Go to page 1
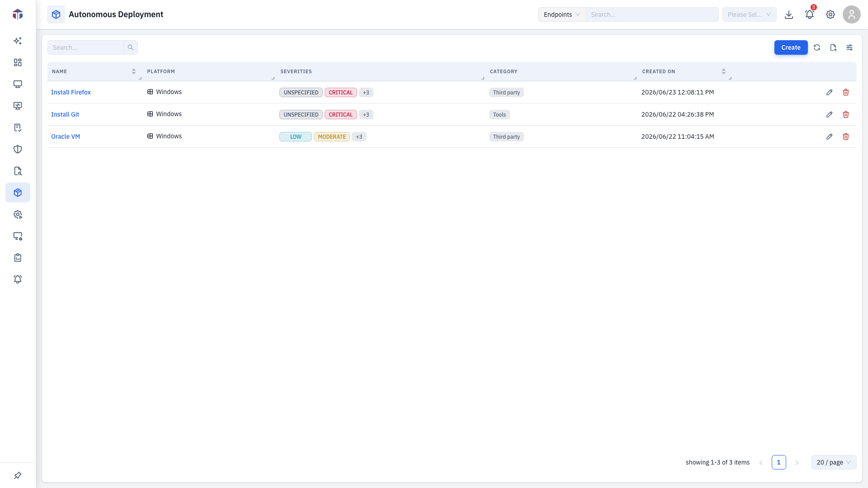The width and height of the screenshot is (868, 488). point(779,462)
